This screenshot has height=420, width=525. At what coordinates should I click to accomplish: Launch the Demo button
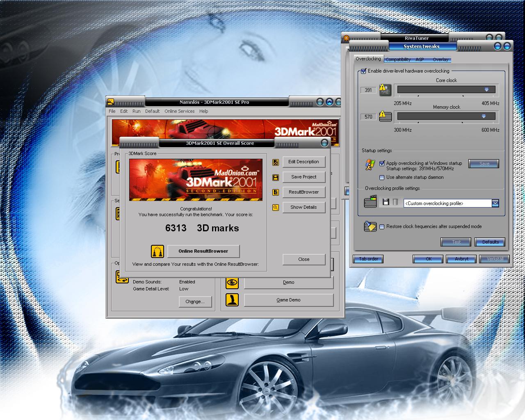pos(289,283)
